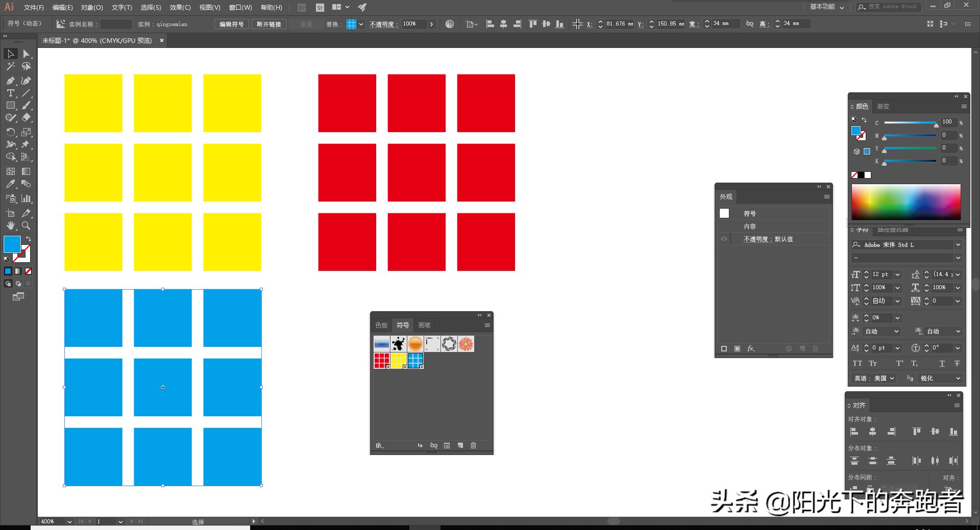Select the Pen tool
The image size is (980, 530).
tap(10, 81)
